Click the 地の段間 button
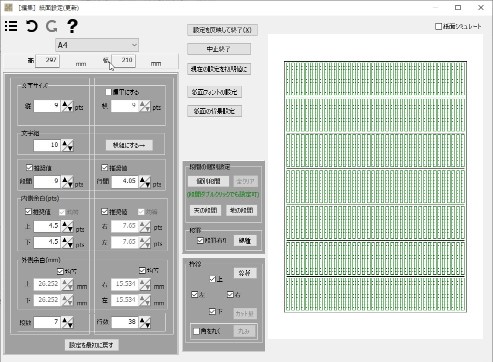The image size is (493, 362). tap(241, 210)
